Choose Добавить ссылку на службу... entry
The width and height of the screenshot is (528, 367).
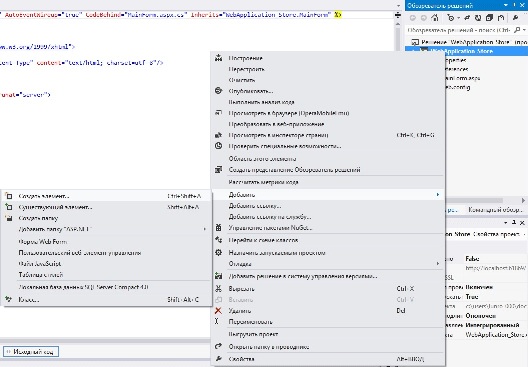pyautogui.click(x=270, y=217)
